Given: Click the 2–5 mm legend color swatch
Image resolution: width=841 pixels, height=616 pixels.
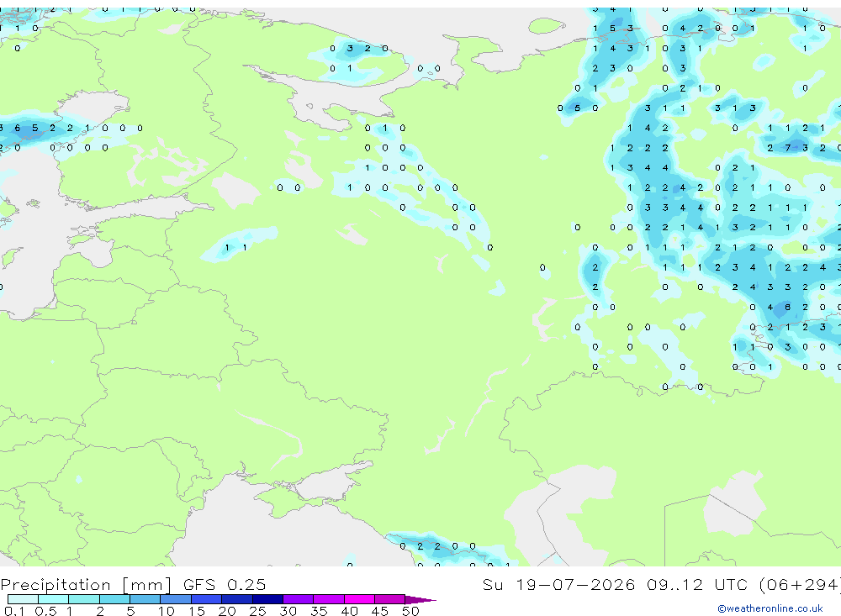Looking at the screenshot, I should [x=114, y=599].
